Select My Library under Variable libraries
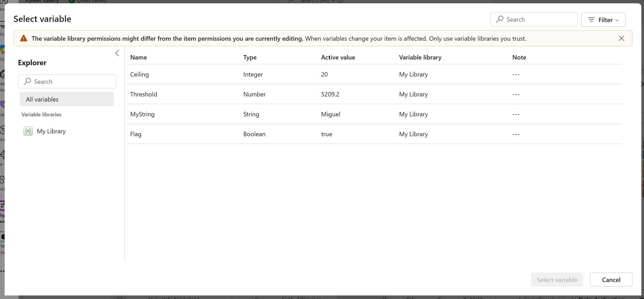The width and height of the screenshot is (644, 299). (x=51, y=131)
